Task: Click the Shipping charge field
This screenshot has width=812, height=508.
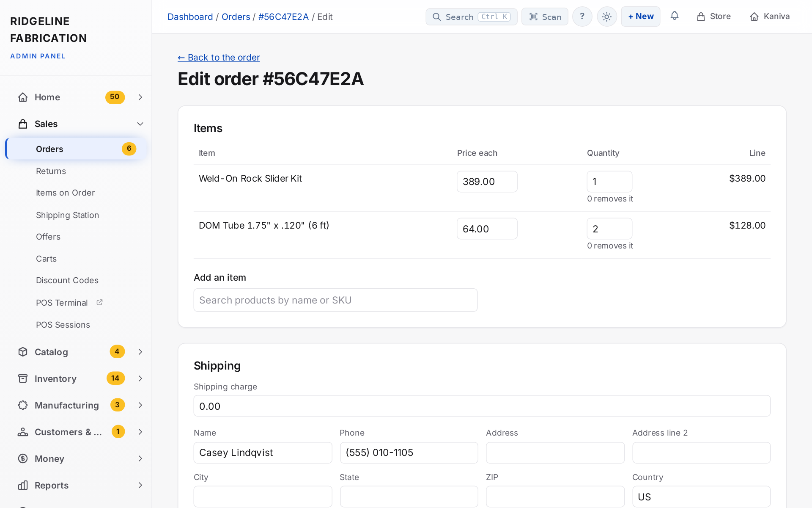Action: pyautogui.click(x=482, y=406)
